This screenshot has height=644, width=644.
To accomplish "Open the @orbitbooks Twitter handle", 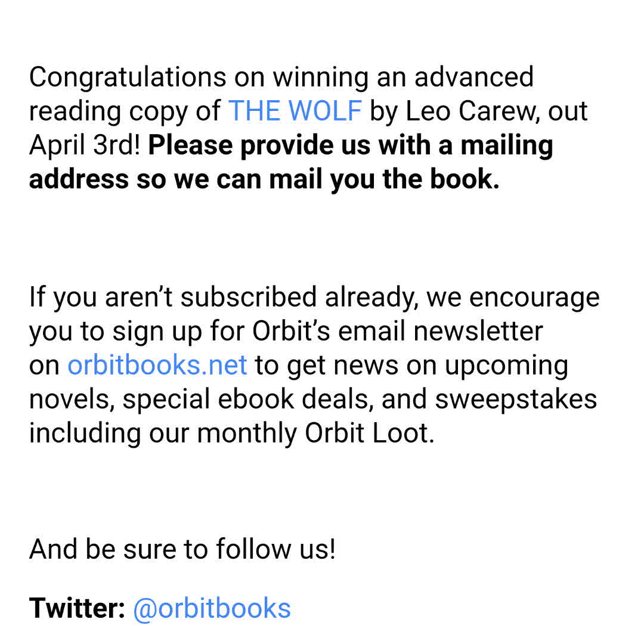I will [x=212, y=608].
